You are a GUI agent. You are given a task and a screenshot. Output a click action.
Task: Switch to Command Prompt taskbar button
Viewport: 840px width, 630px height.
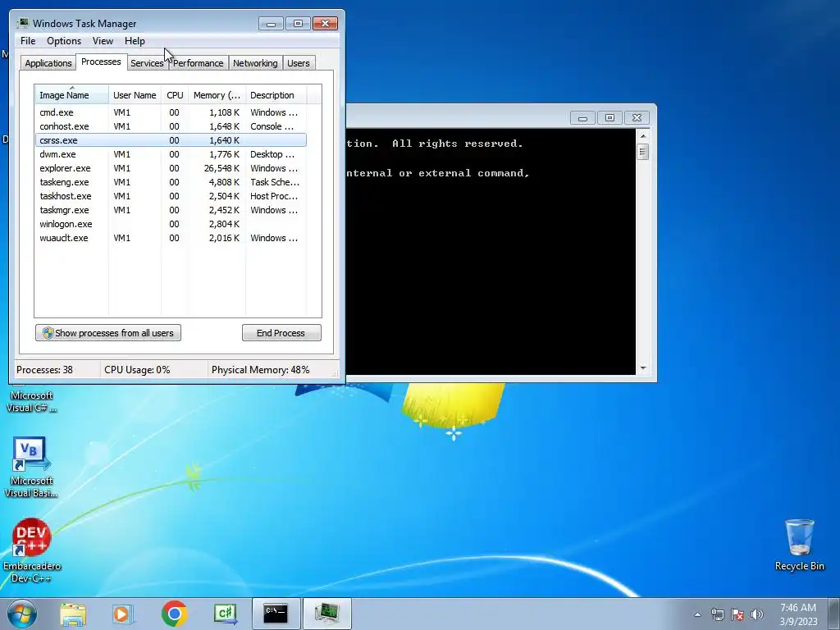(276, 614)
